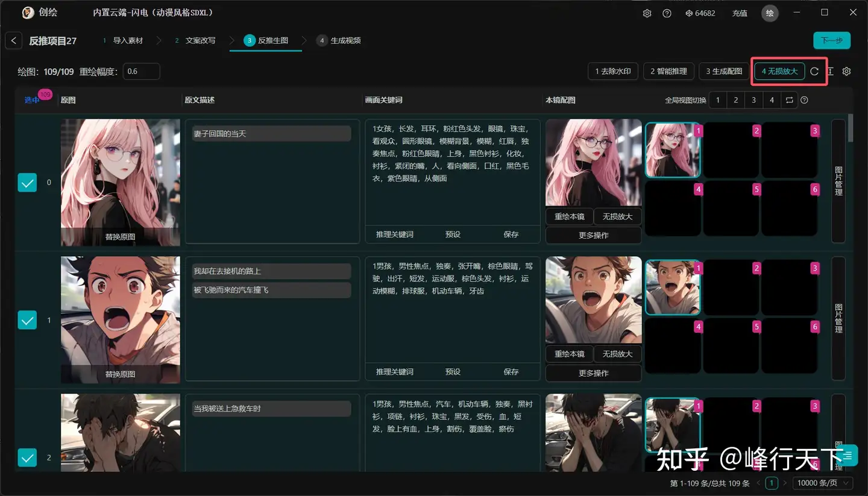Open 更多操作 for row 1

tap(594, 373)
